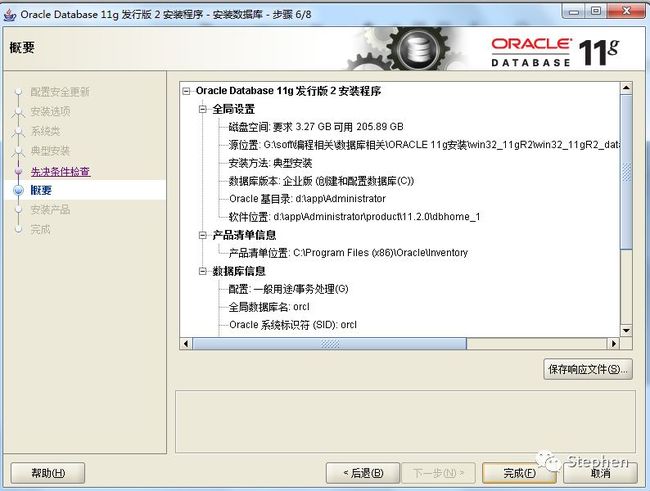650x491 pixels.
Task: Click the 数据库信息 label in tree
Action: [x=239, y=271]
